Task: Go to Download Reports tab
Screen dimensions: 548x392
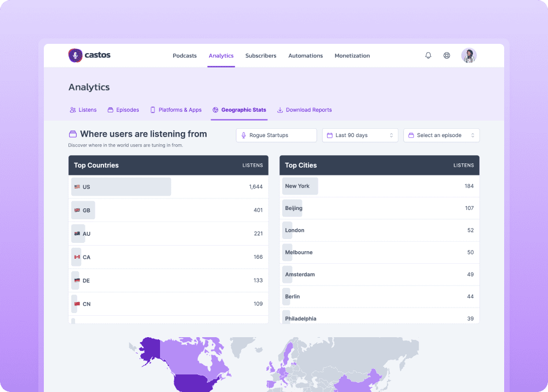Action: click(304, 110)
